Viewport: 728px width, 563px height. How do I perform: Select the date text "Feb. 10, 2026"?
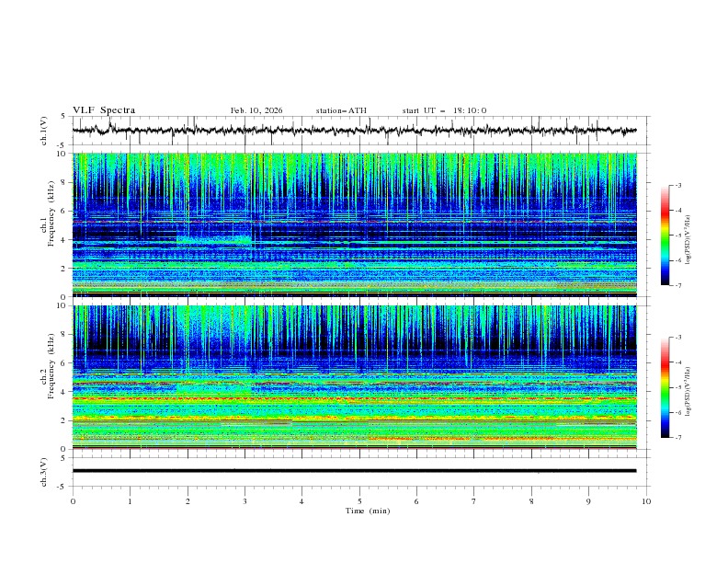[x=256, y=110]
